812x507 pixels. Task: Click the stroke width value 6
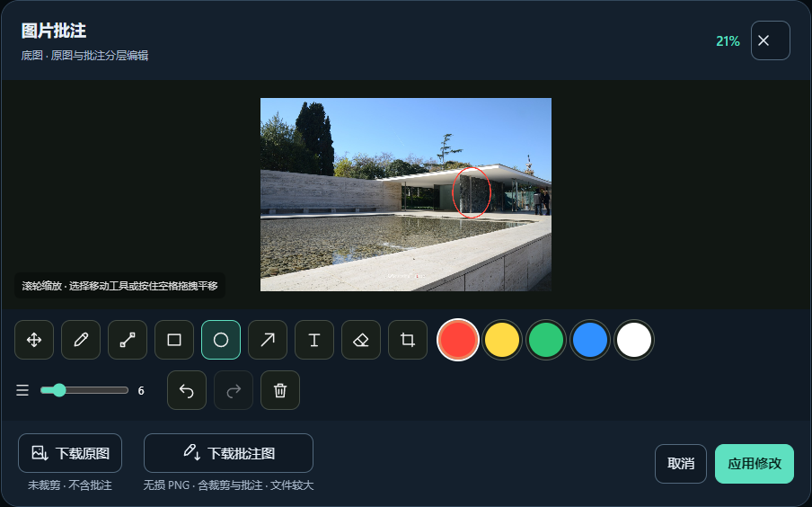coord(141,391)
